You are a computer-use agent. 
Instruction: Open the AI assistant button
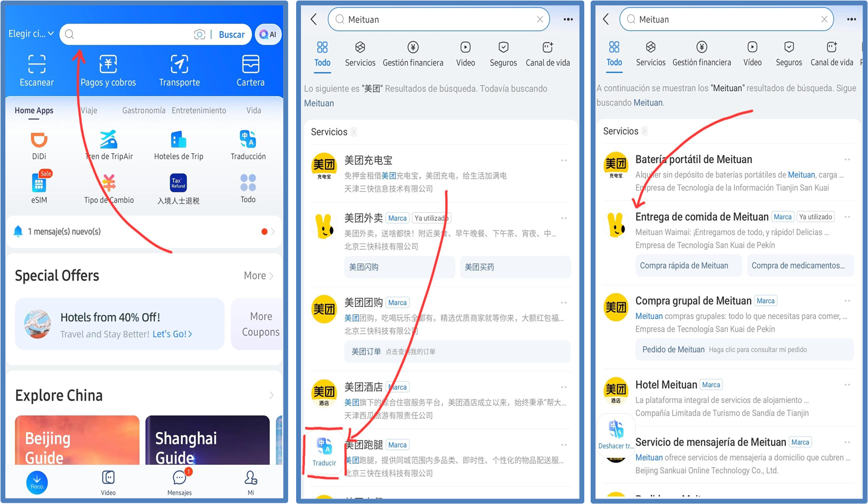tap(268, 34)
